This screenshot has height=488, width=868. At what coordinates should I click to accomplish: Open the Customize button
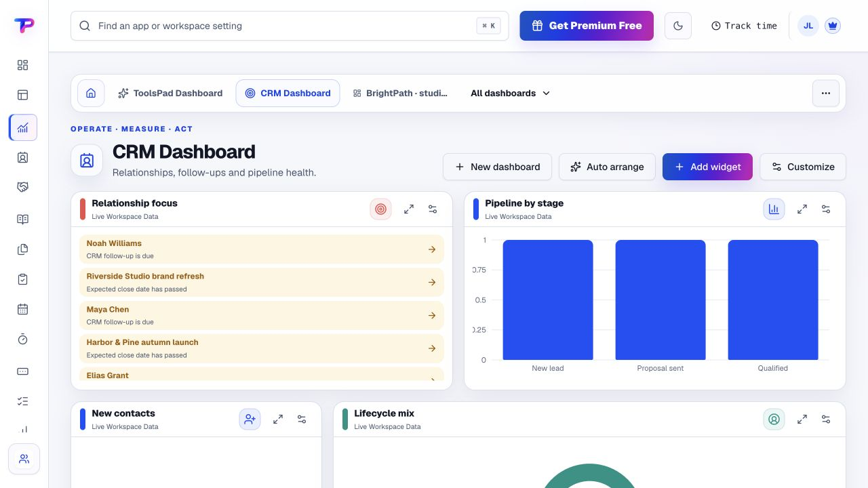tap(803, 167)
